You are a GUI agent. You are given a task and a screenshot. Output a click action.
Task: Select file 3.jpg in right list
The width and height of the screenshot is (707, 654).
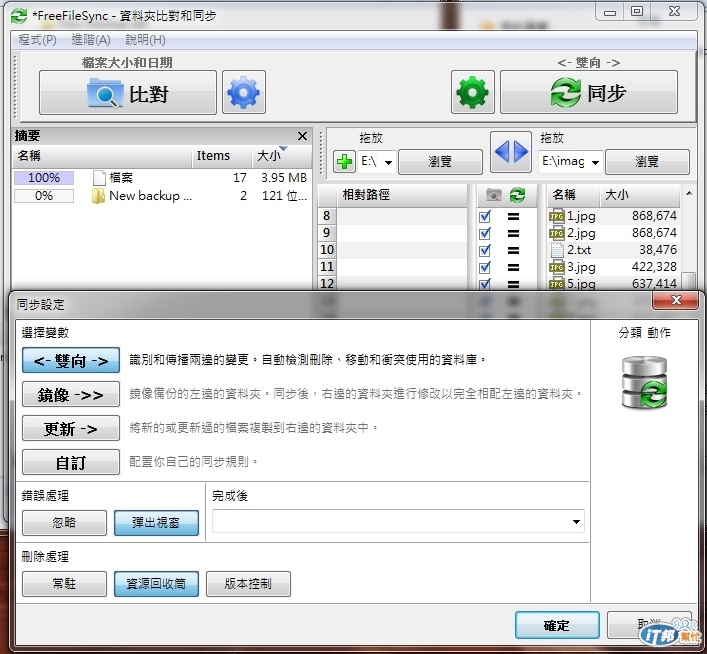[x=613, y=267]
